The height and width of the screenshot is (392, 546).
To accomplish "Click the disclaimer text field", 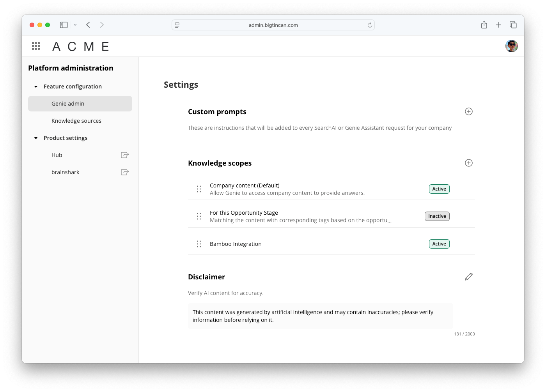I will point(320,316).
